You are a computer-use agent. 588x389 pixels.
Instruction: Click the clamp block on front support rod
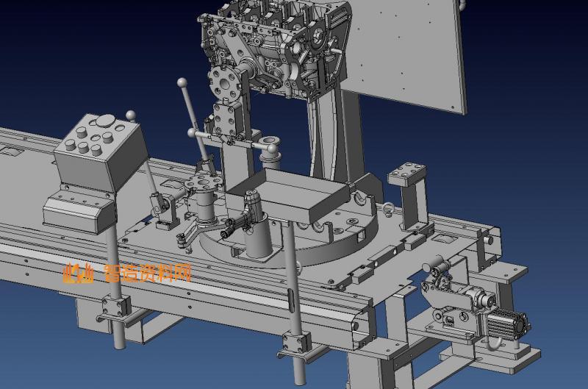(296, 341)
